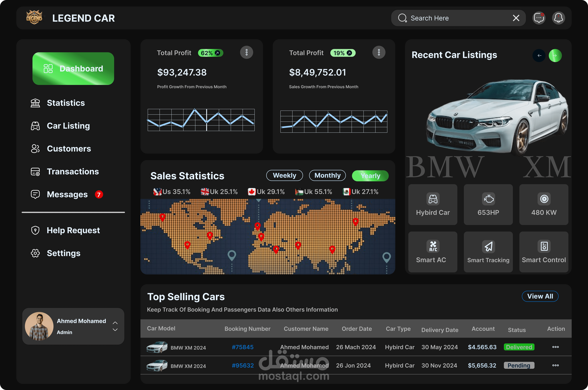
Task: Select the Yearly statistics filter
Action: (x=370, y=176)
